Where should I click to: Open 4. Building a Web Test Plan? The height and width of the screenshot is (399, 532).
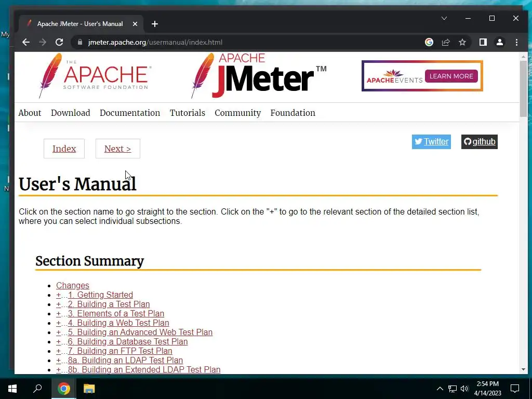coord(118,323)
